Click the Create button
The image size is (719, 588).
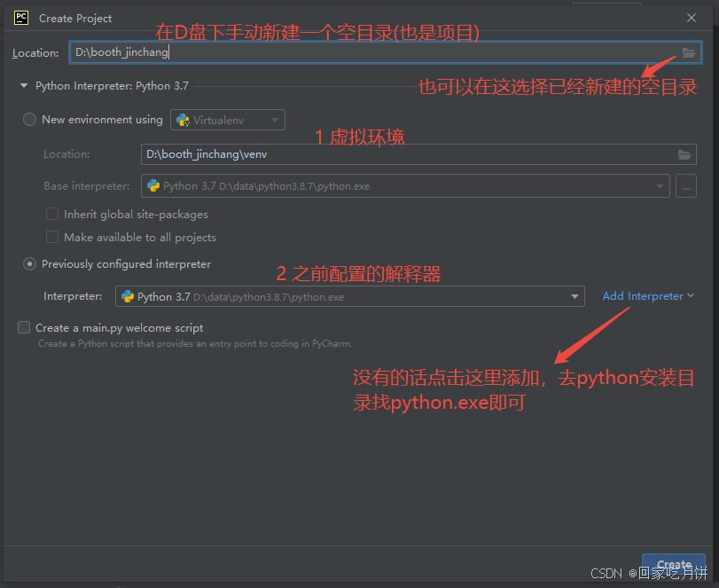[673, 565]
